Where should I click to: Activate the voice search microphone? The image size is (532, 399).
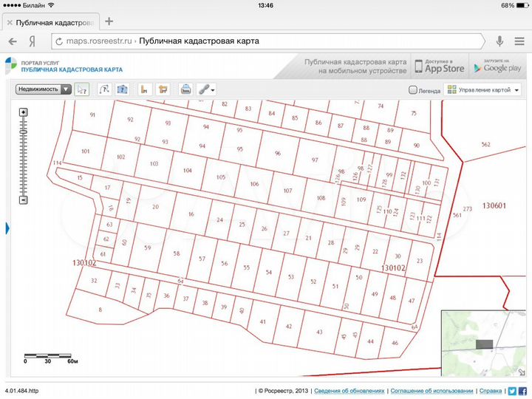(499, 41)
